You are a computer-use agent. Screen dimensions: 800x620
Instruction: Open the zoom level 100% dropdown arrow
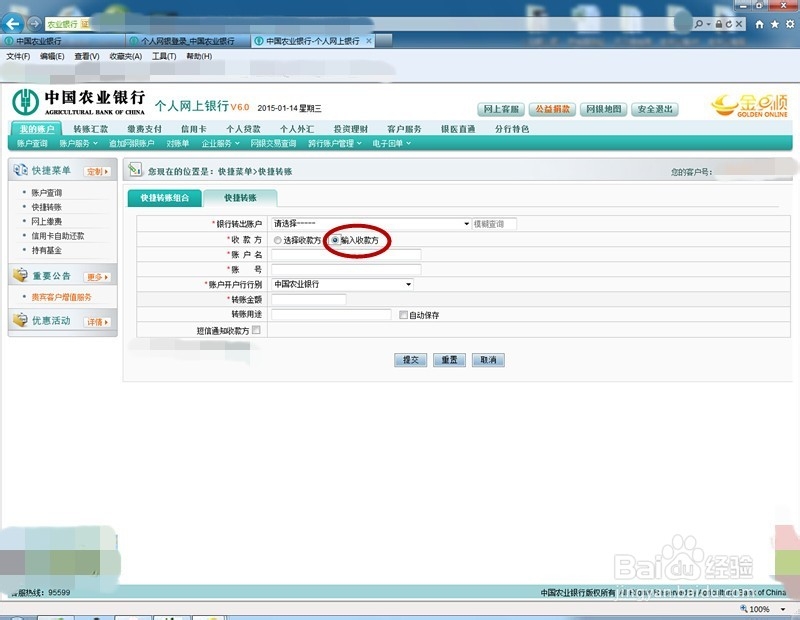point(783,609)
